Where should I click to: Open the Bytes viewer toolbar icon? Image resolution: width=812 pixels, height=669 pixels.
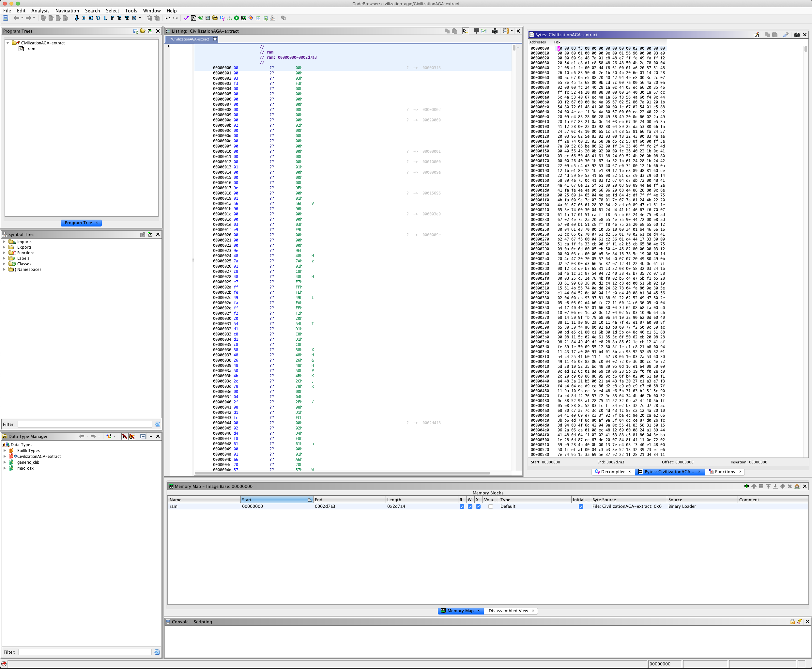click(193, 18)
